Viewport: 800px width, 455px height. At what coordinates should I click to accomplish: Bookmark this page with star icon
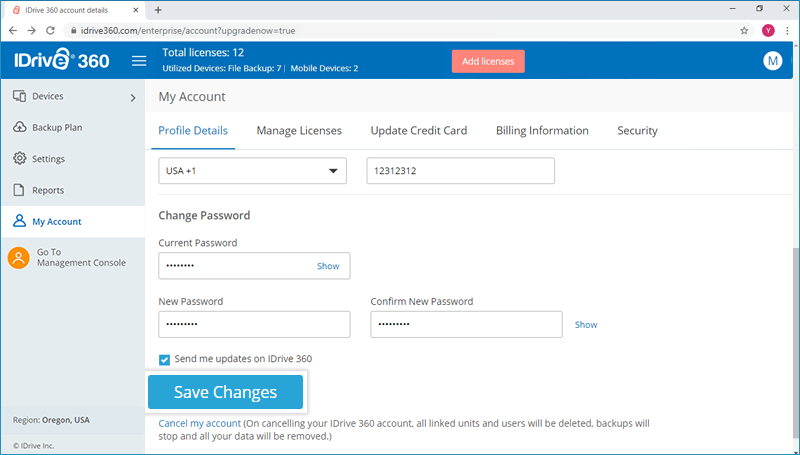tap(744, 31)
